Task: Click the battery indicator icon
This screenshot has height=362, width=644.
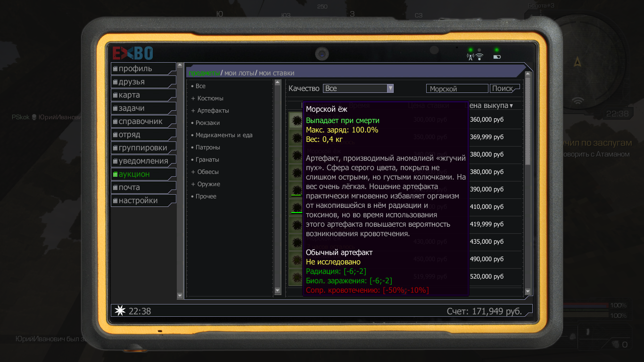Action: 497,57
